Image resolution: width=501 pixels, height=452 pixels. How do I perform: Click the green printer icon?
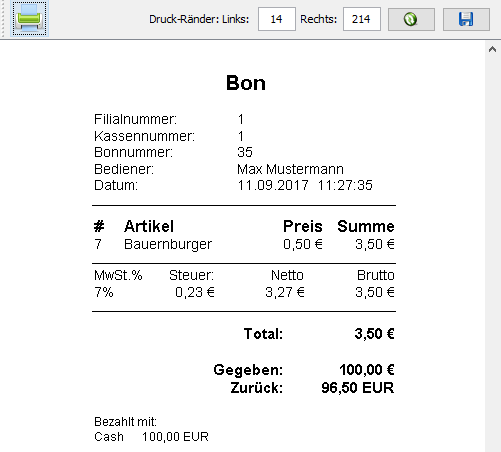point(29,18)
